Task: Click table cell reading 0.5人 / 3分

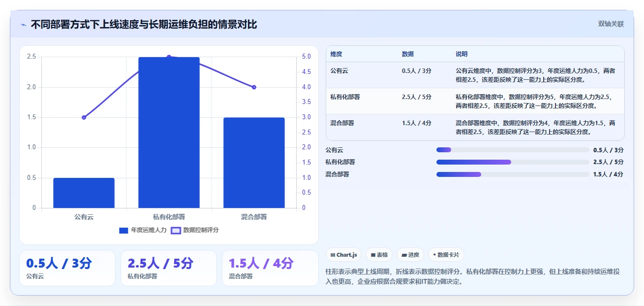Action: point(417,71)
